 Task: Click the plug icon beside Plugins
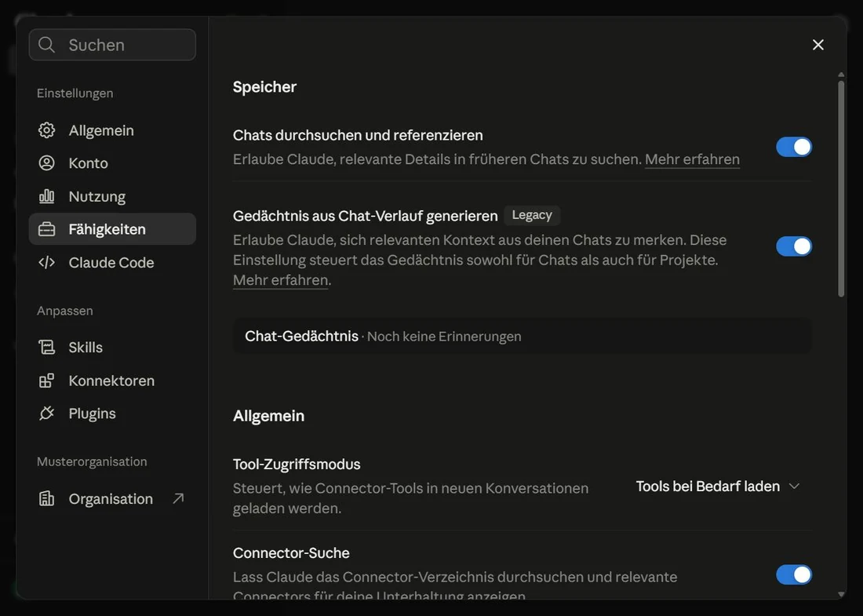click(x=47, y=413)
